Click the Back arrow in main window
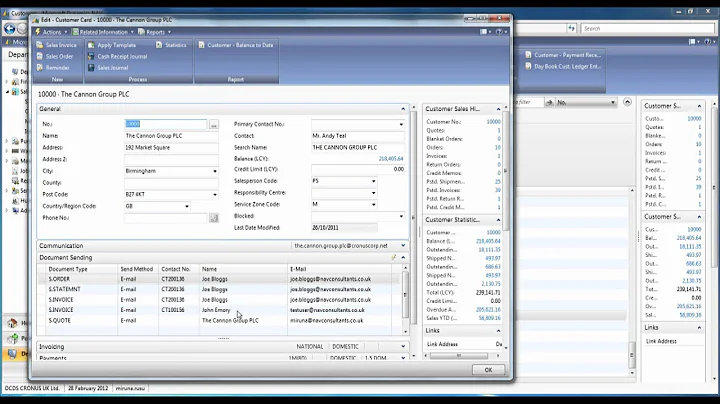Screen dimensions: 720x404 tap(9, 28)
